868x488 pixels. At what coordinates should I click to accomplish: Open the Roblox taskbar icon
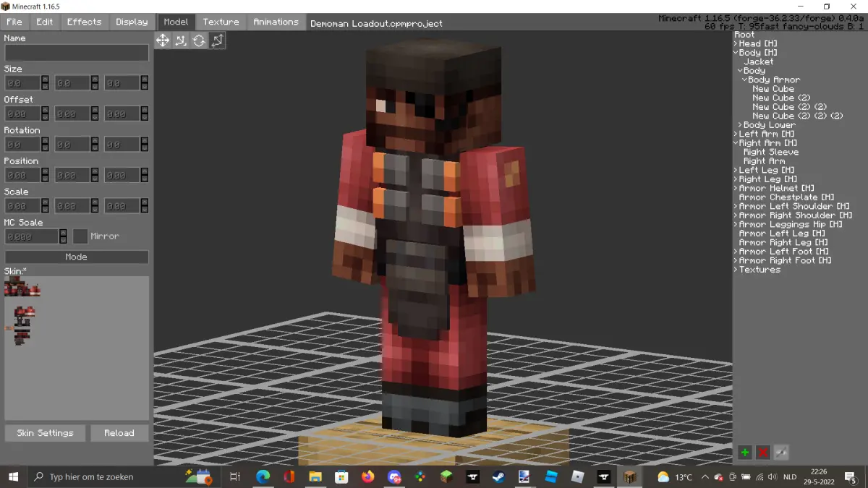(x=577, y=476)
